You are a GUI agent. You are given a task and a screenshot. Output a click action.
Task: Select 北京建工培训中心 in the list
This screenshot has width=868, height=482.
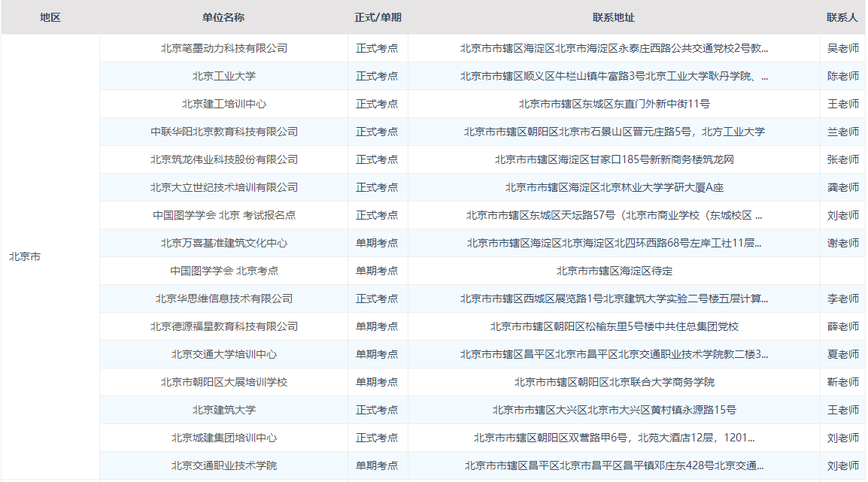coord(223,104)
